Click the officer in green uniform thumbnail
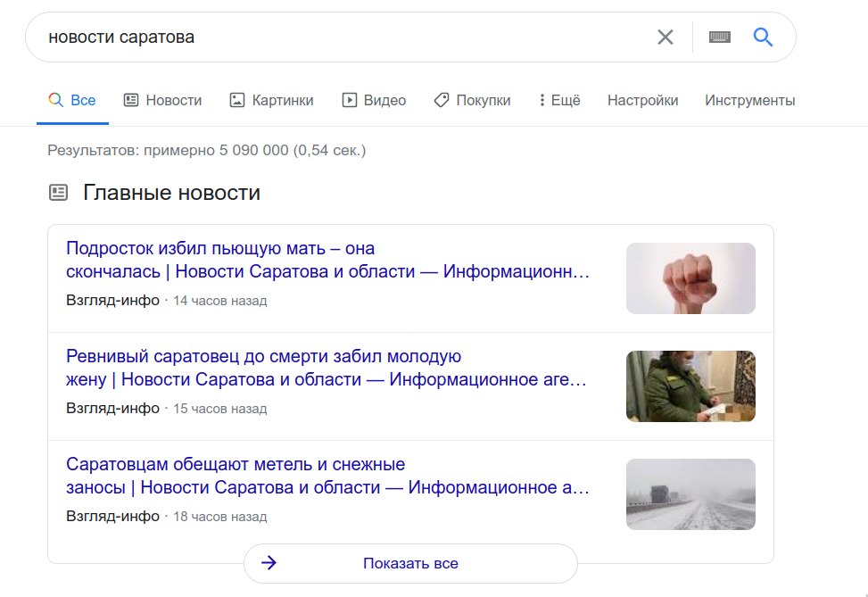The image size is (868, 597). coord(690,386)
